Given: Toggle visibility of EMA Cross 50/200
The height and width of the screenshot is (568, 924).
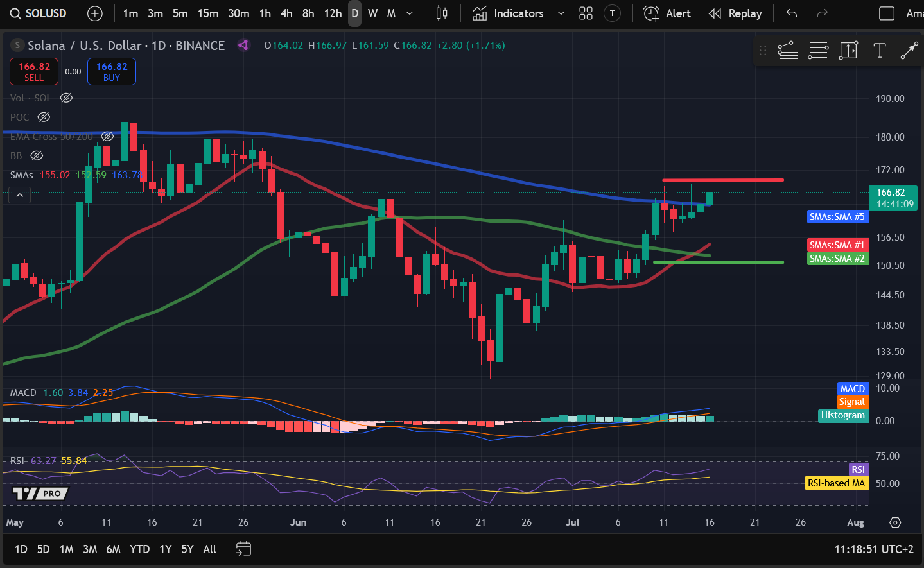Looking at the screenshot, I should [107, 136].
